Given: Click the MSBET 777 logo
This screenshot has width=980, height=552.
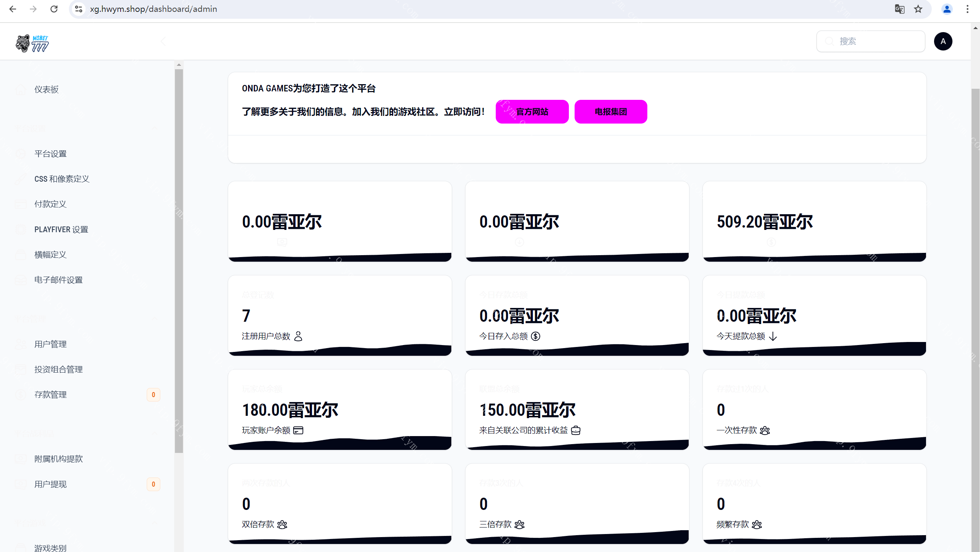Looking at the screenshot, I should point(32,43).
